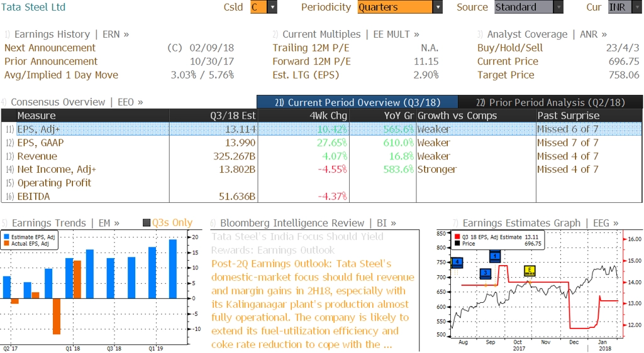
Task: Open the Periodicity Quarters dropdown arrow
Action: (438, 7)
